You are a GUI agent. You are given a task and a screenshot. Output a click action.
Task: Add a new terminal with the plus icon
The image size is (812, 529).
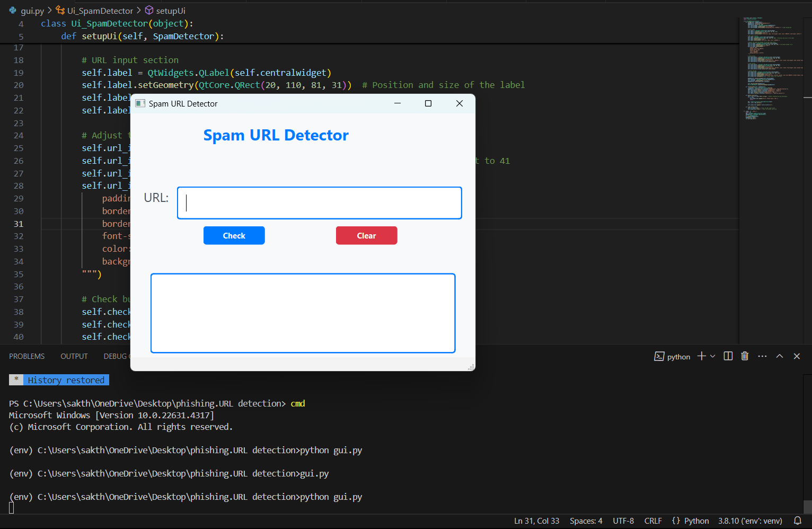click(701, 356)
